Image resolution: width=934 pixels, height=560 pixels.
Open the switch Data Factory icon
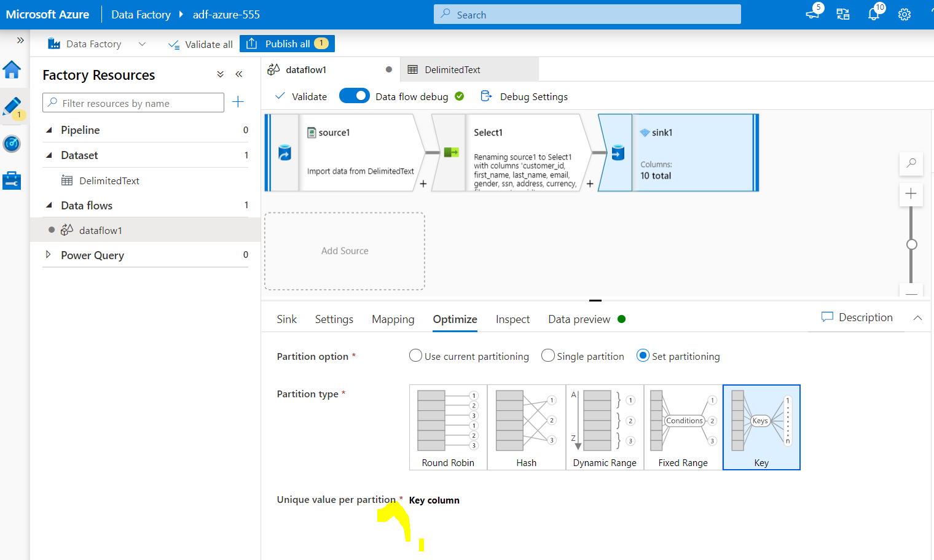(843, 14)
